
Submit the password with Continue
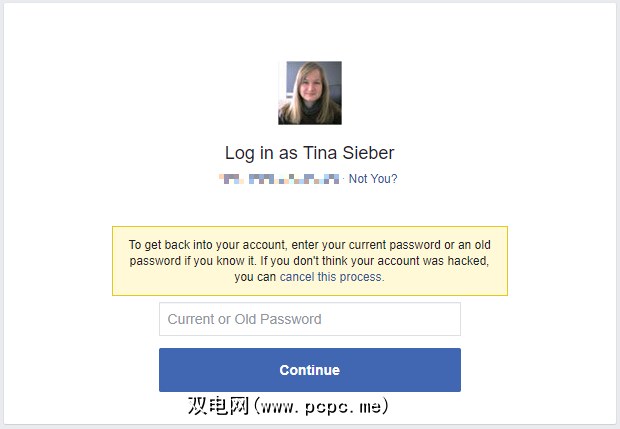[309, 370]
